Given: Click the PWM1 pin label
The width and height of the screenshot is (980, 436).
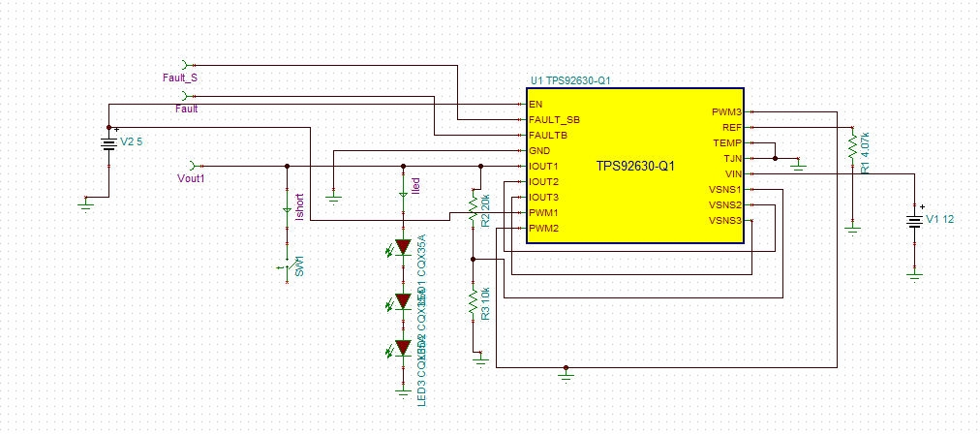Looking at the screenshot, I should (x=543, y=213).
